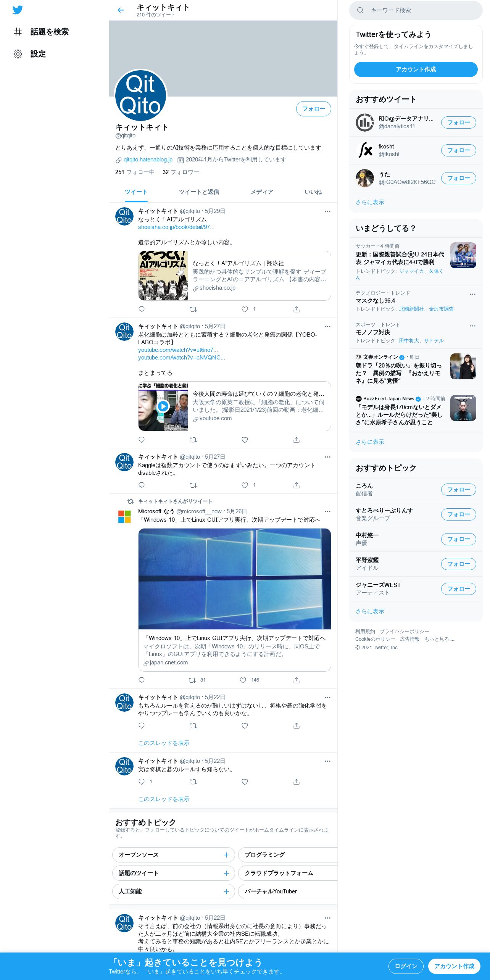Click ログイン in the bottom banner

pyautogui.click(x=406, y=966)
